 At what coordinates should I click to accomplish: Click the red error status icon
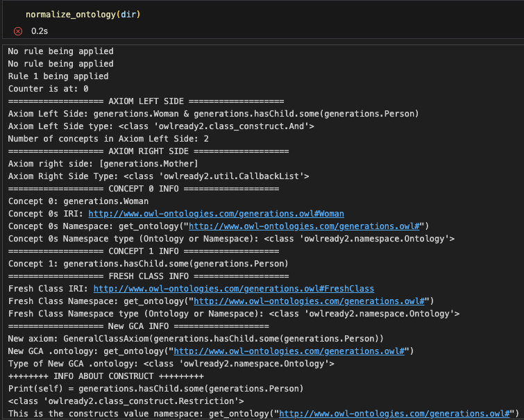point(18,31)
